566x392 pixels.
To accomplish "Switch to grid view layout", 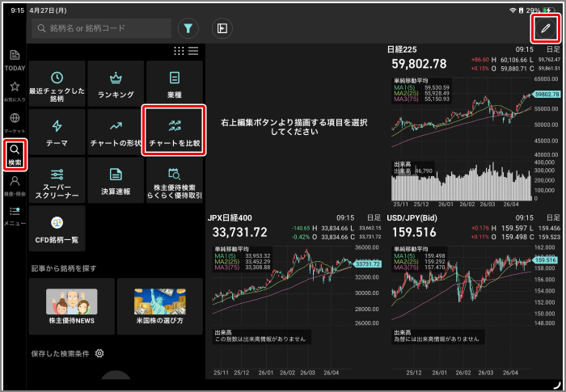I will point(179,51).
